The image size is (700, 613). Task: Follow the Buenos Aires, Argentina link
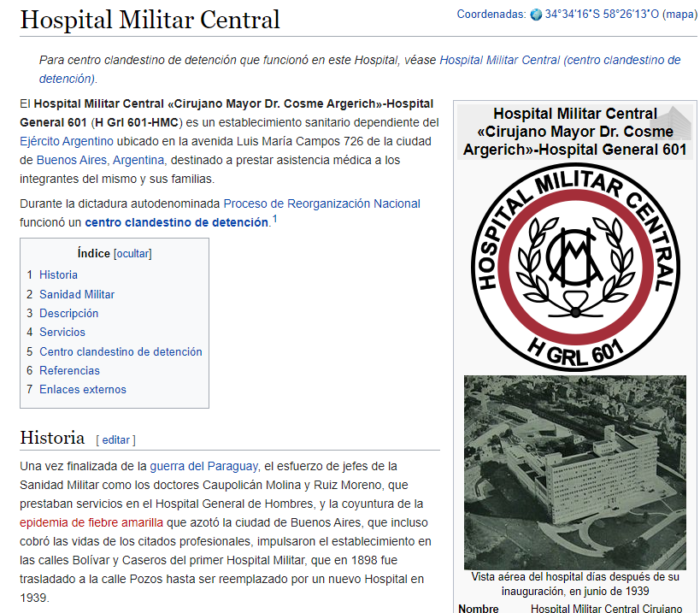tap(107, 160)
